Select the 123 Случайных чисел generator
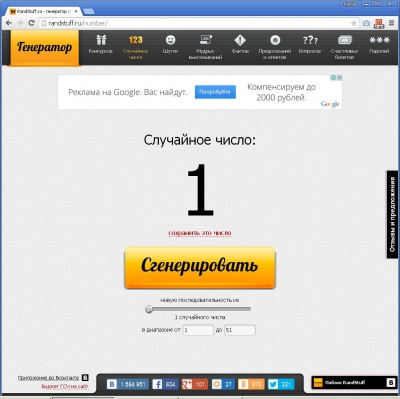400x399 pixels. tap(135, 47)
